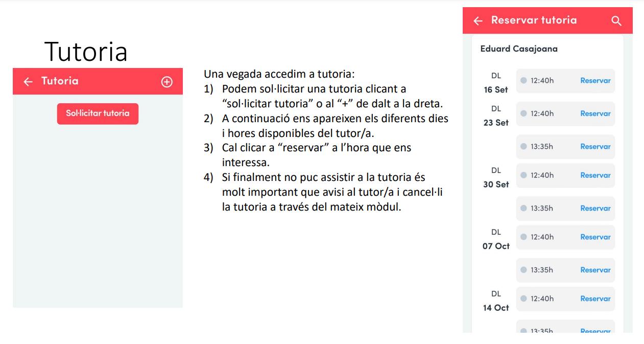This screenshot has width=644, height=344.
Task: Book the 07 Oct 13:35h slot
Action: (x=595, y=270)
